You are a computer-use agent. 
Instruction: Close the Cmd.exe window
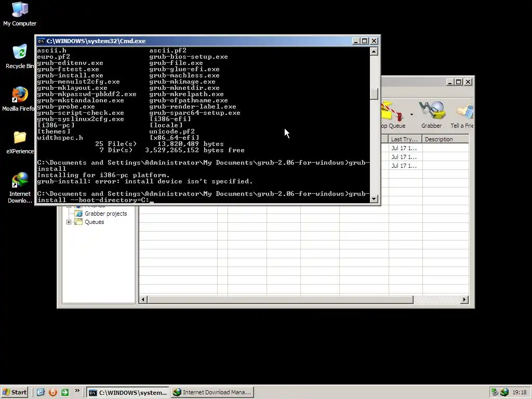pyautogui.click(x=374, y=41)
